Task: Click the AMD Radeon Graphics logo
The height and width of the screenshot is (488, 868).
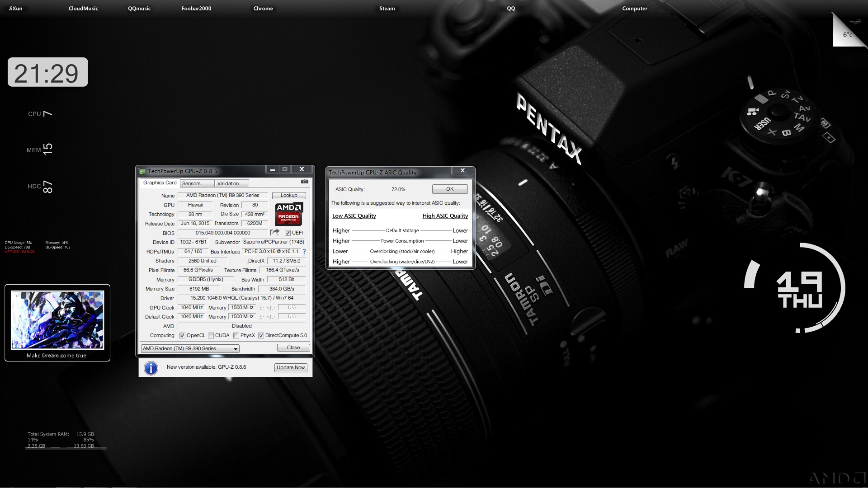Action: [289, 214]
